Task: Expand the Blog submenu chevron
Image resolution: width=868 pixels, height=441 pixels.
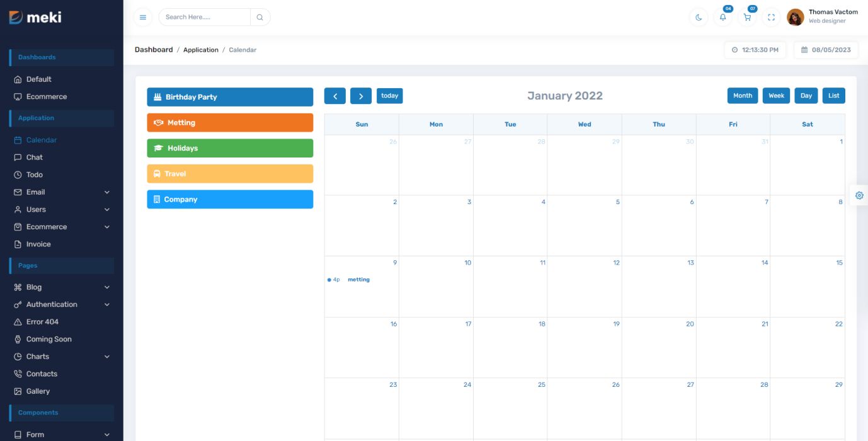Action: [106, 287]
